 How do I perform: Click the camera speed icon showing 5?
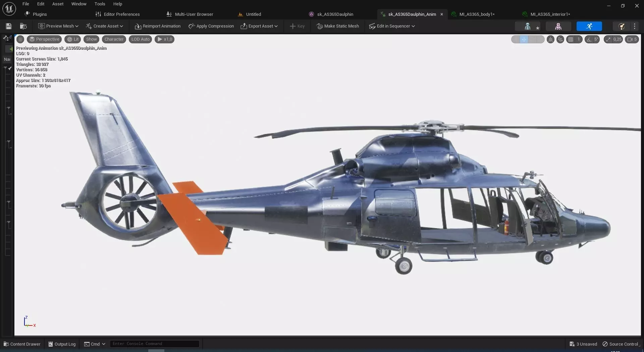[x=632, y=39]
